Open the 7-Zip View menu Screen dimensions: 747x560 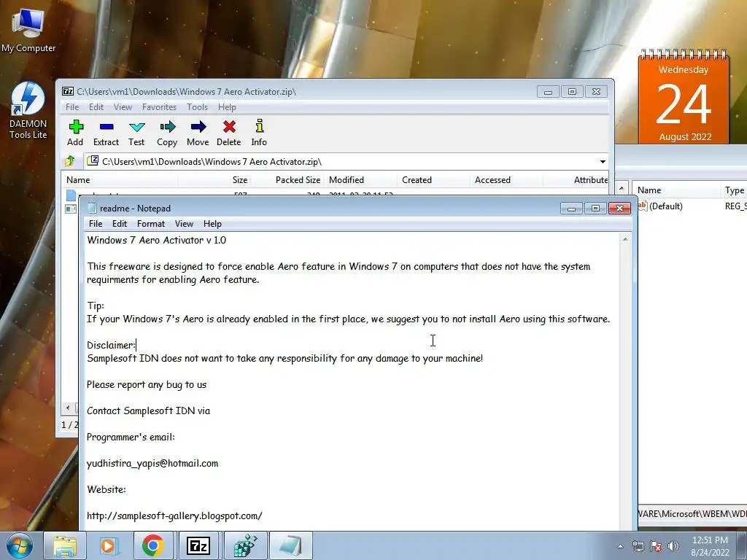[123, 107]
